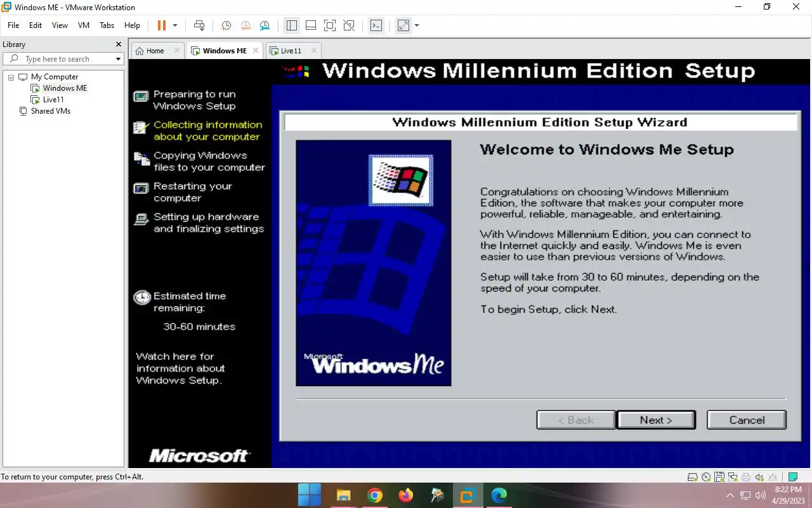
Task: Click the 'Collecting information about your computer' step
Action: [207, 131]
